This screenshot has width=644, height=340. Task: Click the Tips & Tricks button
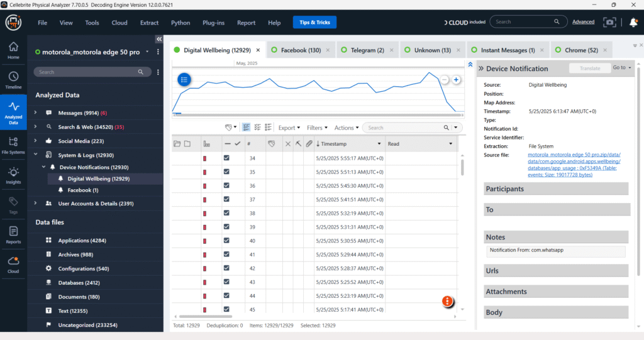pyautogui.click(x=314, y=22)
